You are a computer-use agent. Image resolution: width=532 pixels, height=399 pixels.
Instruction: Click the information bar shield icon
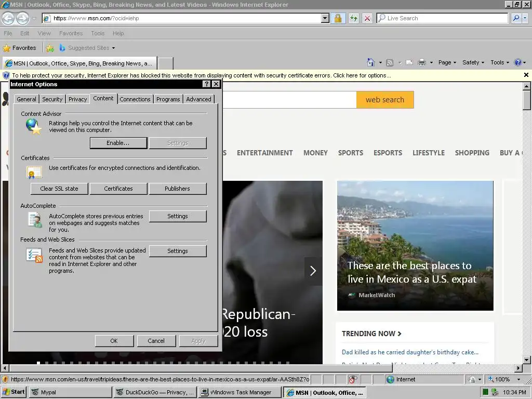click(x=6, y=75)
